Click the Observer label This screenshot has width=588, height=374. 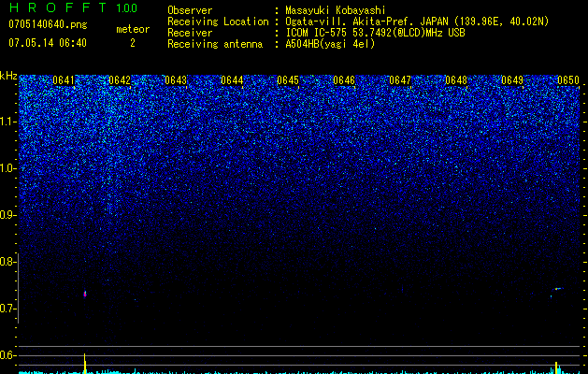click(x=190, y=10)
